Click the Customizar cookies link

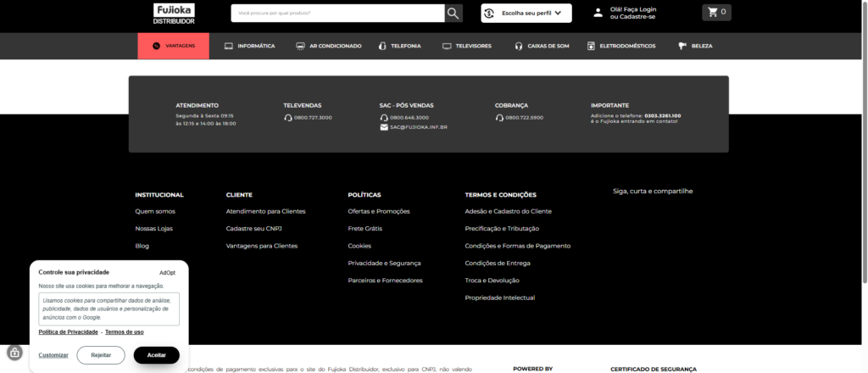point(53,355)
